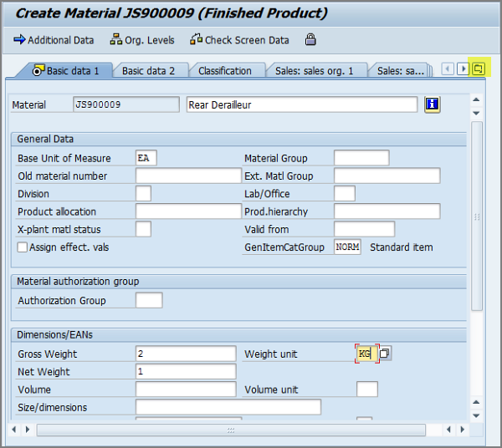Click the bottom up arrow of vertical scrollbar
Image resolution: width=502 pixels, height=448 pixels.
[x=476, y=402]
